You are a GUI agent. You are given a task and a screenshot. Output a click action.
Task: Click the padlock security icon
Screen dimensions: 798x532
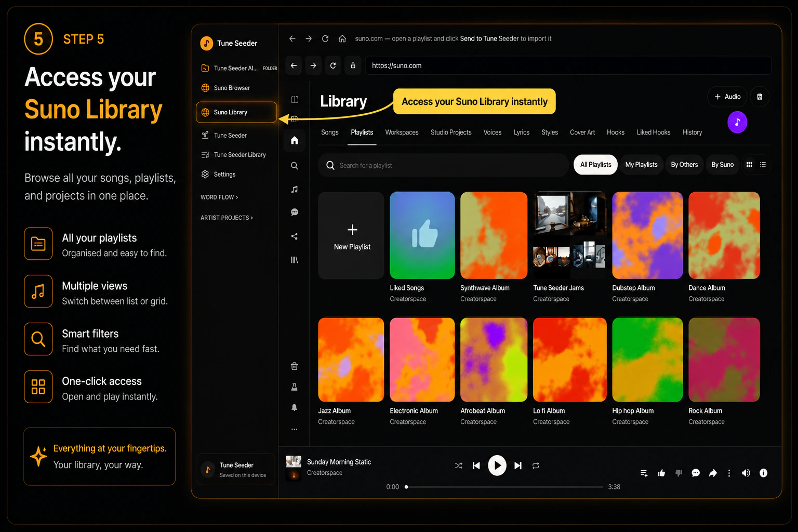pos(353,65)
